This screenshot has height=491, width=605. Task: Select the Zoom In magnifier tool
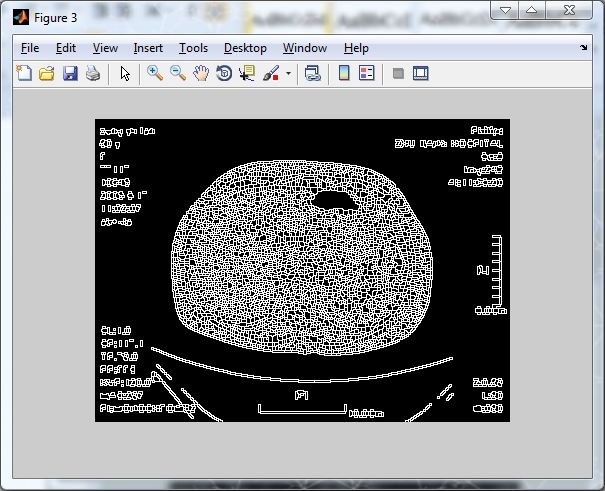(155, 73)
